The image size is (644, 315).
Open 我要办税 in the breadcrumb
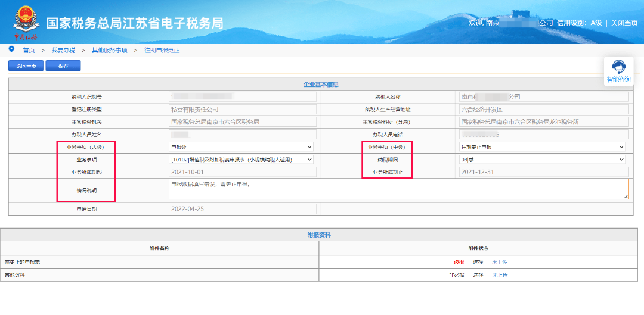pyautogui.click(x=63, y=50)
